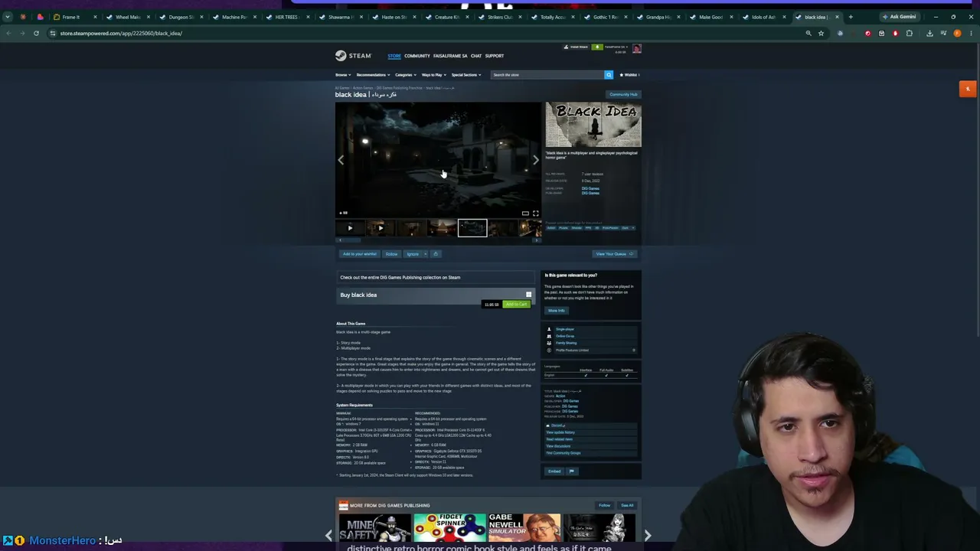980x551 pixels.
Task: Open Ask Gemini in Chrome title bar
Action: click(899, 17)
